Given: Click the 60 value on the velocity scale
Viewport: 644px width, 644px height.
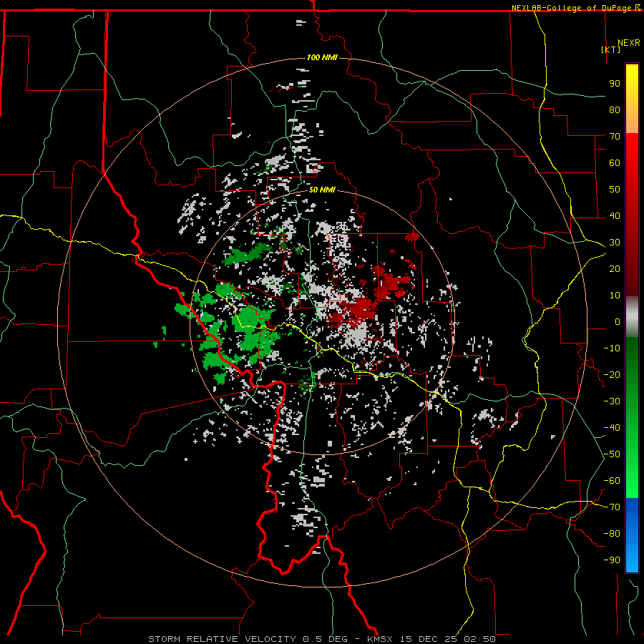Looking at the screenshot, I should pyautogui.click(x=615, y=162).
